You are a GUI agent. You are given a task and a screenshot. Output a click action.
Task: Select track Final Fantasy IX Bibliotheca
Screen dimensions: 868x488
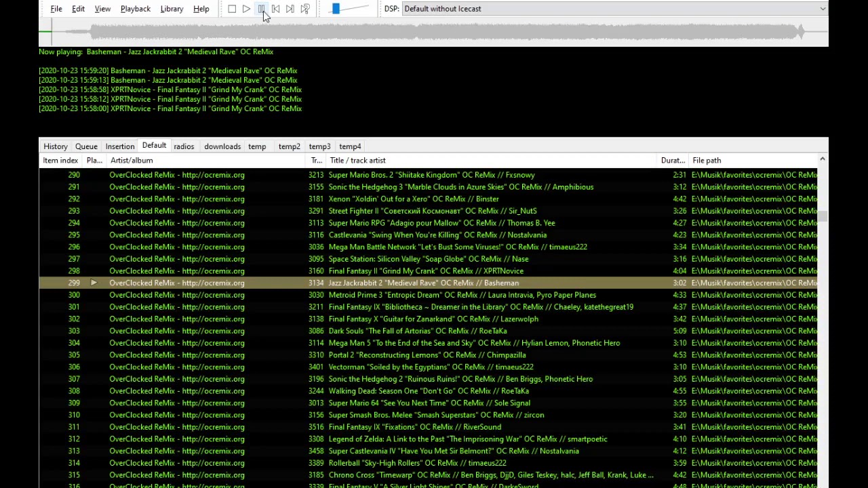428,307
